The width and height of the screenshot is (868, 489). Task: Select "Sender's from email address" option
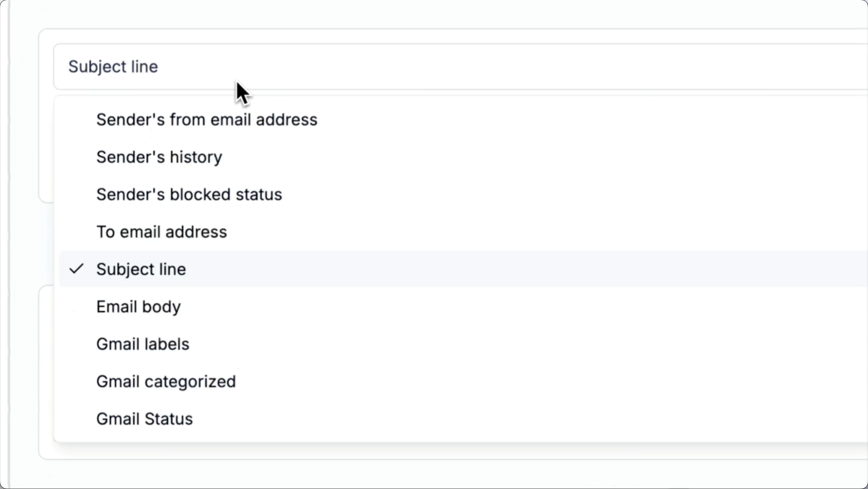[x=207, y=120]
